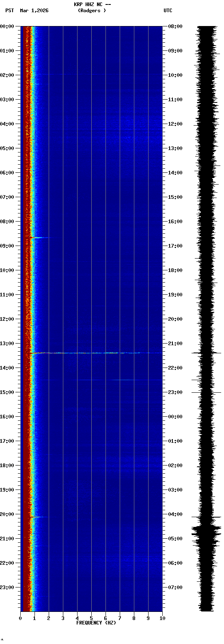
Task: Click the 04:00 PST time tick label
Action: [7, 124]
